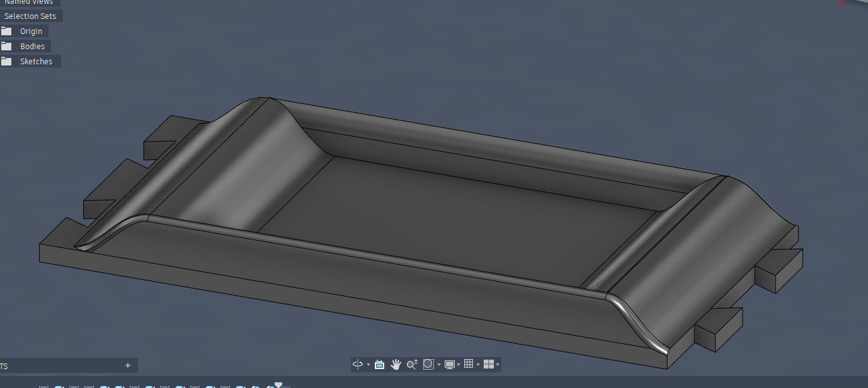Viewport: 868px width, 388px height.
Task: Select the Zoom magnifier tool
Action: point(412,364)
